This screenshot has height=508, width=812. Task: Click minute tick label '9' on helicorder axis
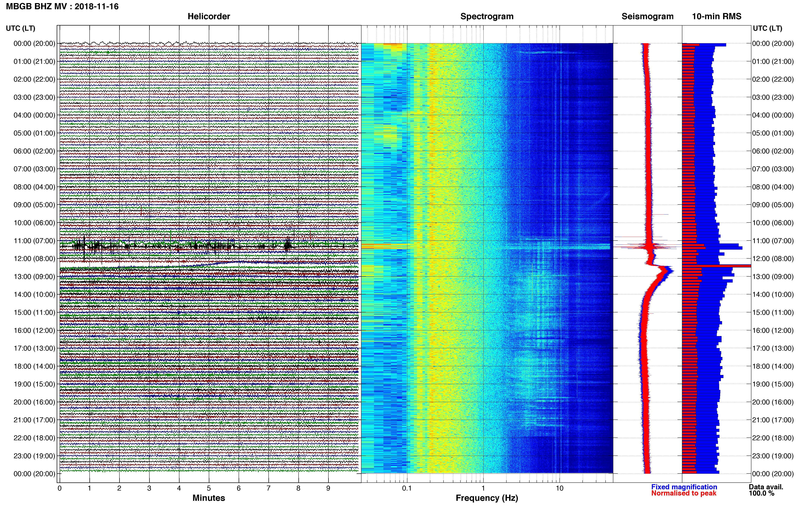click(x=328, y=488)
